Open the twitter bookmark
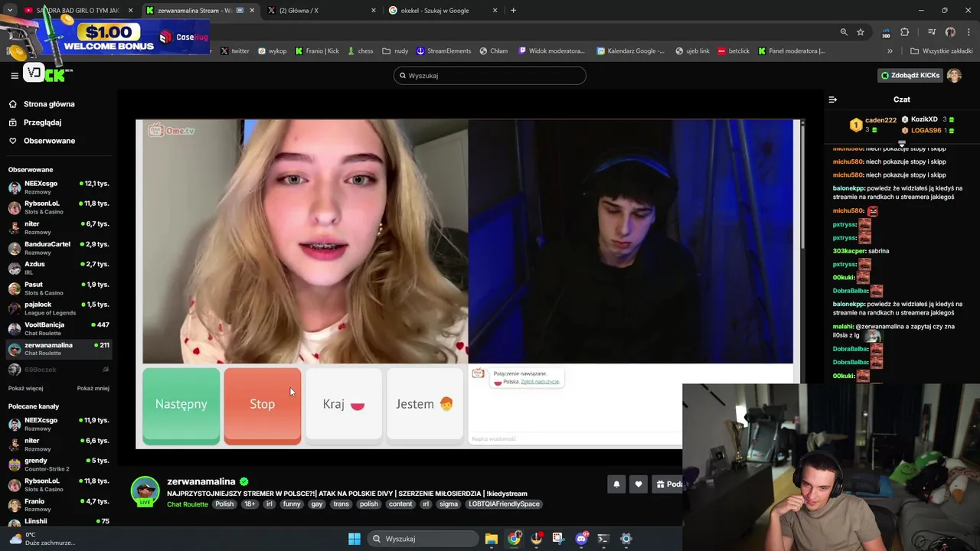The width and height of the screenshot is (980, 551). (235, 51)
